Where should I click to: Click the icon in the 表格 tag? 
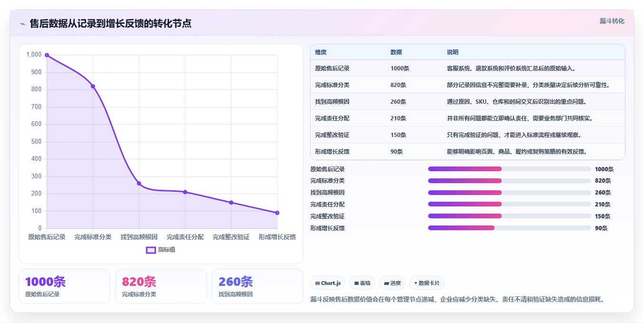pyautogui.click(x=356, y=284)
